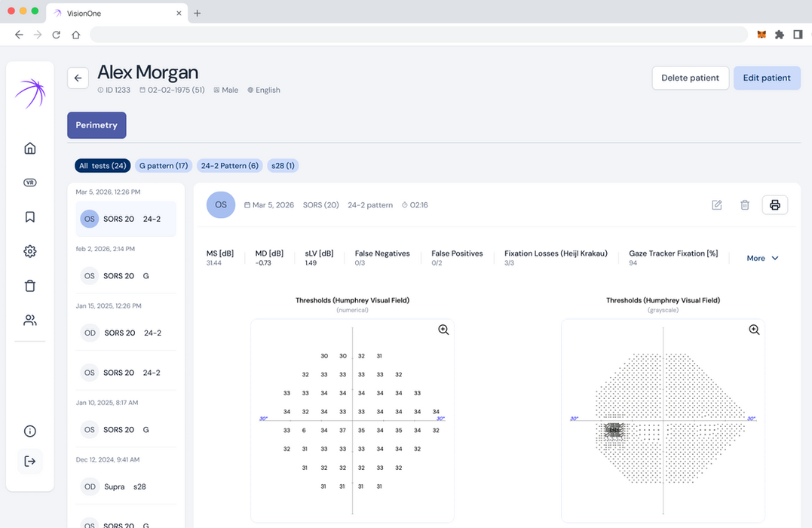Image resolution: width=812 pixels, height=528 pixels.
Task: Click Fixation Losses (Heijl Krakau) metric
Action: (556, 257)
